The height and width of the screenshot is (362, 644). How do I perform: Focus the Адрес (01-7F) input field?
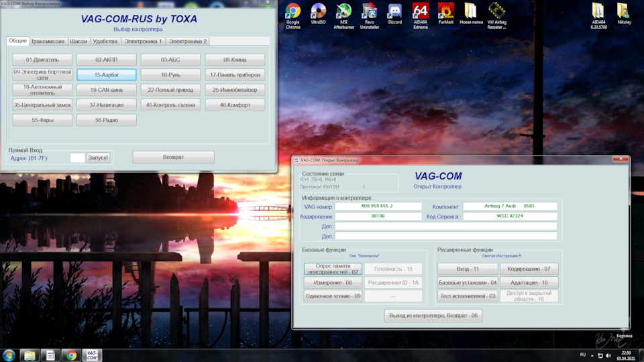77,158
